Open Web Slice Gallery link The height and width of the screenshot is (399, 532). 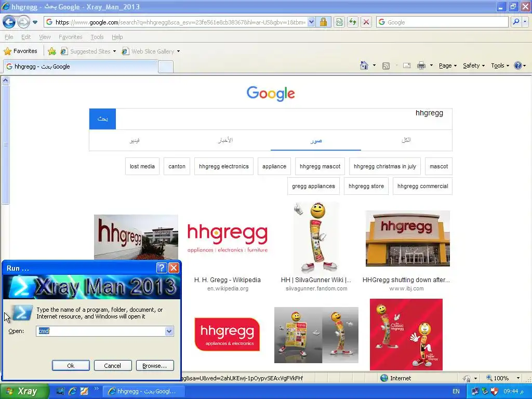pyautogui.click(x=151, y=51)
